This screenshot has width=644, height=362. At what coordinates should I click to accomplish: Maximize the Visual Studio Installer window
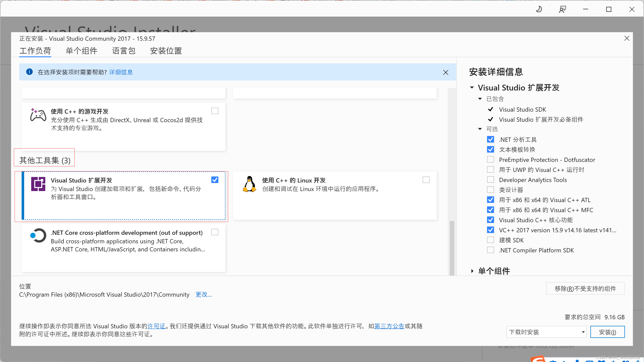(609, 9)
